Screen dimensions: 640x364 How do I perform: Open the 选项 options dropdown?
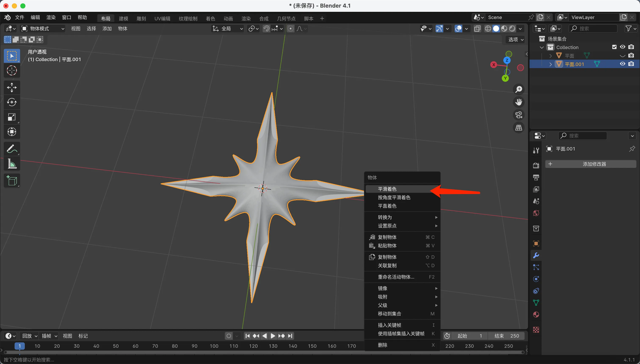click(x=516, y=40)
